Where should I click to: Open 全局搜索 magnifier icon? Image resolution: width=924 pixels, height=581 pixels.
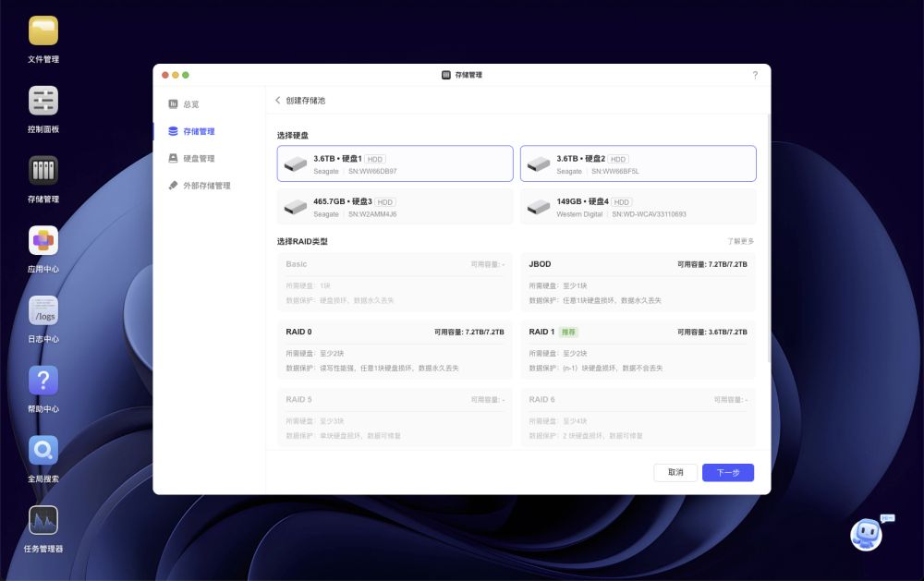pyautogui.click(x=43, y=450)
